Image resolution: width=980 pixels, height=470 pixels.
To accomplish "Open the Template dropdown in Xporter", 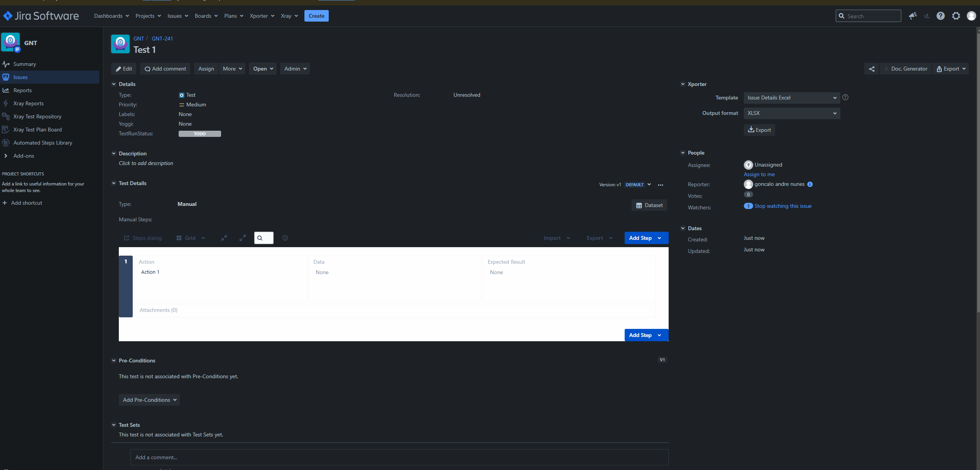I will [x=792, y=98].
